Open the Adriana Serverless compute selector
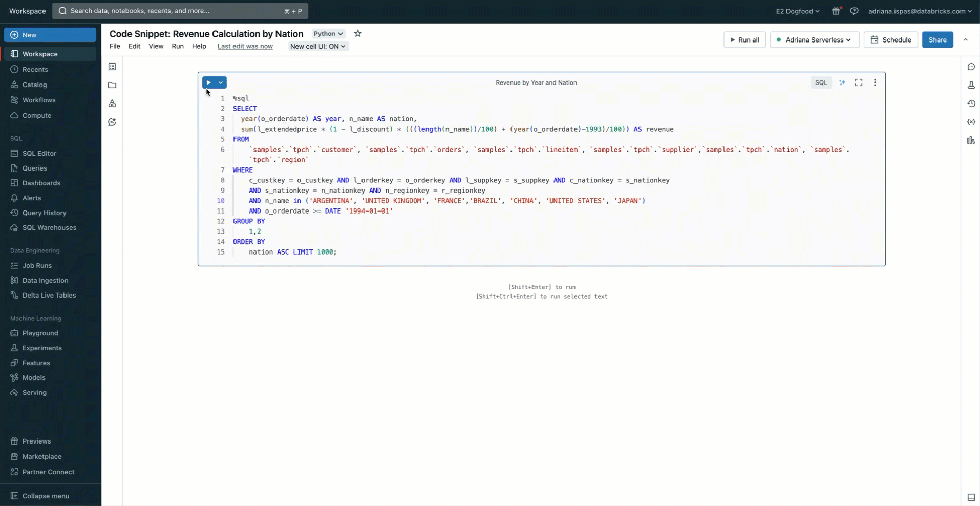This screenshot has height=506, width=980. [814, 40]
